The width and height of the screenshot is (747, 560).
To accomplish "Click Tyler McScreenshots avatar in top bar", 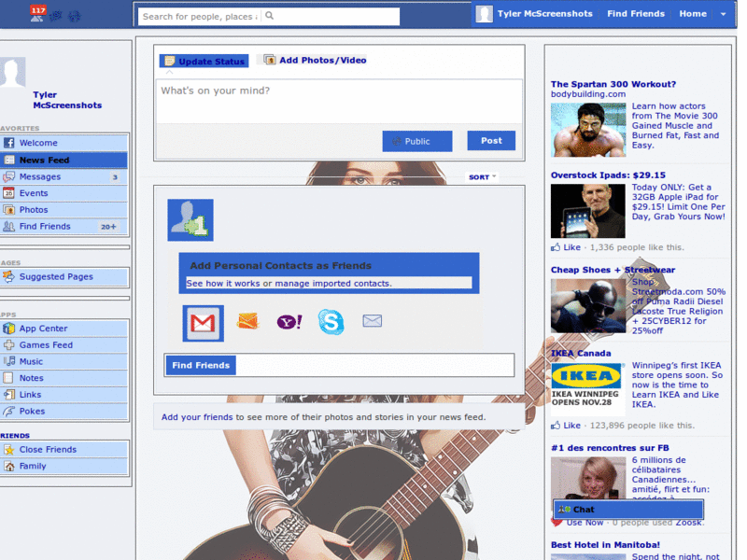I will click(484, 14).
